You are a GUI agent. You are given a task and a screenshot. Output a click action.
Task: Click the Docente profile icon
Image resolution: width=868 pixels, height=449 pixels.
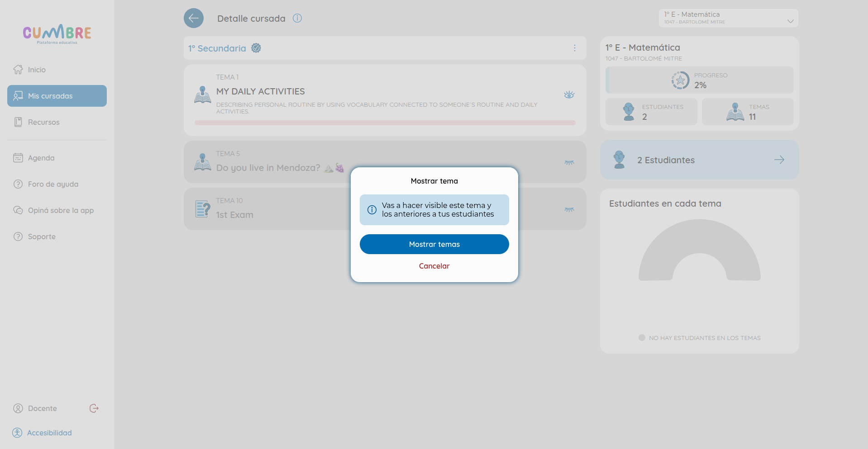(x=18, y=408)
